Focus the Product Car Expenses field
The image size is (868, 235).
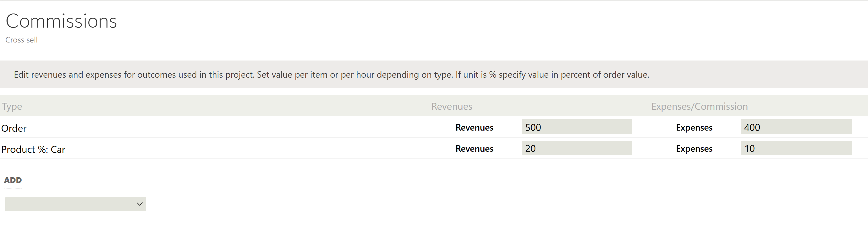(x=796, y=148)
